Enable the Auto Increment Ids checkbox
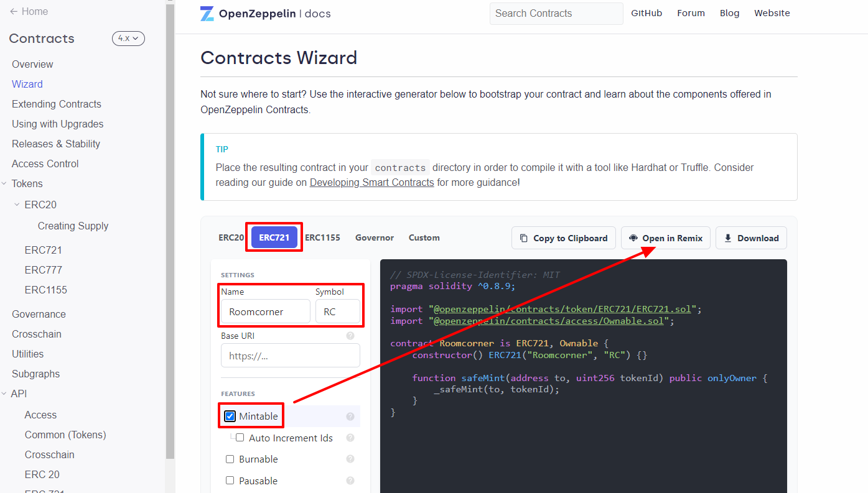 pos(240,438)
